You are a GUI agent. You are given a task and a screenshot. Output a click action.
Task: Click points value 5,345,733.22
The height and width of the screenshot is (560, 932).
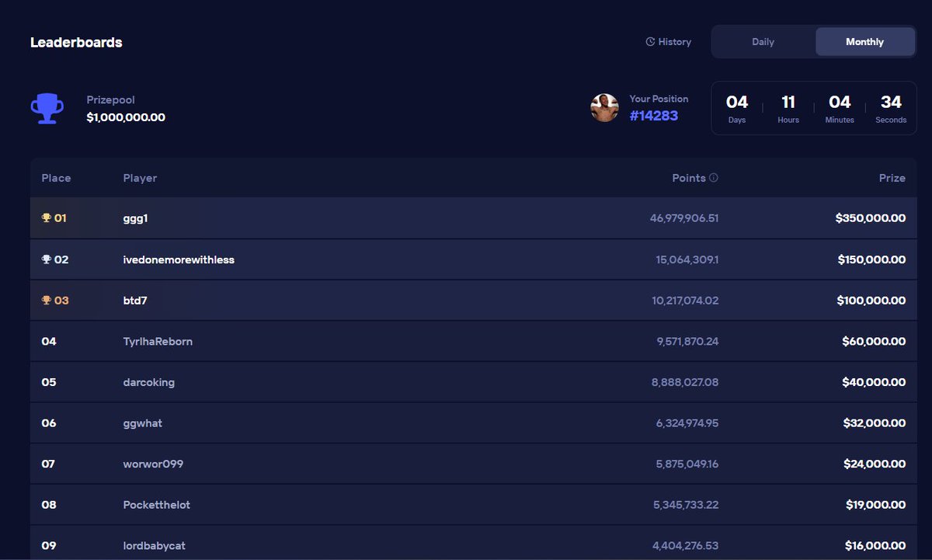pos(686,505)
